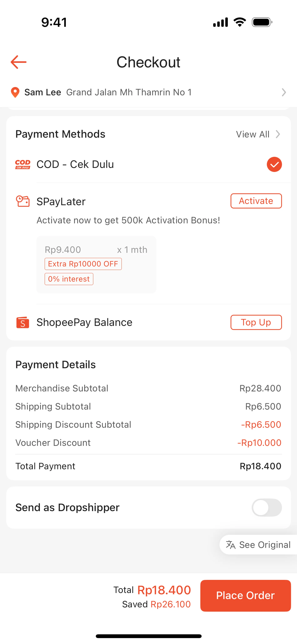Tap Top Up for ShopeePay Balance
Viewport: 297px width, 644px height.
coord(256,322)
